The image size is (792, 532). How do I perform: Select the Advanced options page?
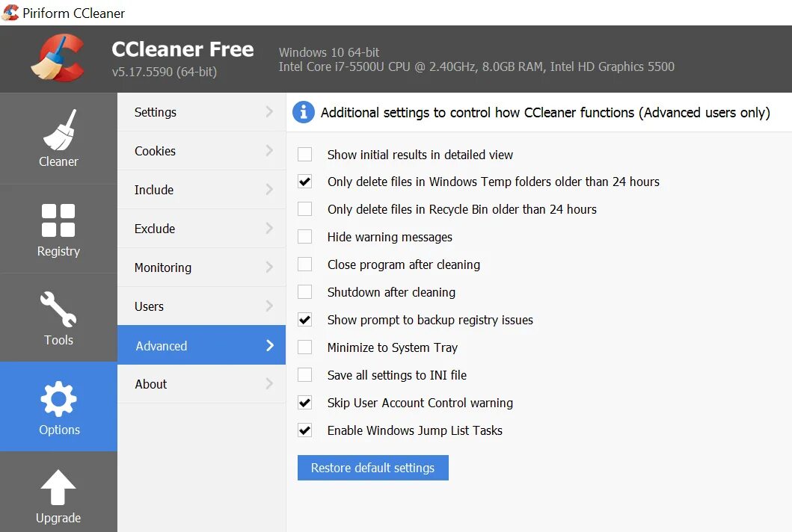coord(201,345)
